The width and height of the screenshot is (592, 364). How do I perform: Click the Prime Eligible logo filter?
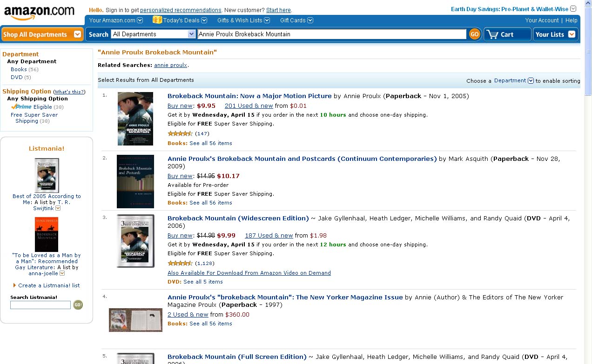(x=21, y=107)
